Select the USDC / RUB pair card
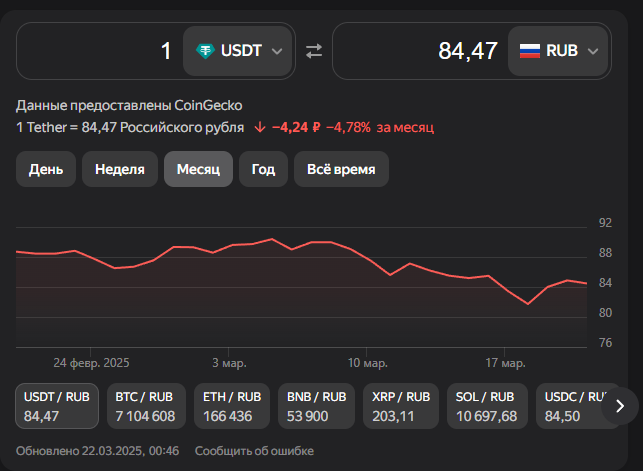643x471 pixels. [x=574, y=406]
